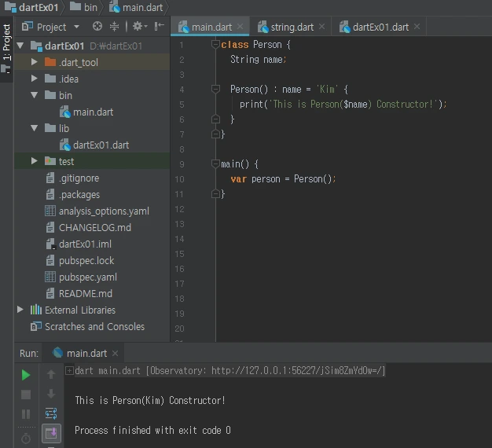Expand the folded dart command line output
Viewport: 492px width, 448px height.
69,371
